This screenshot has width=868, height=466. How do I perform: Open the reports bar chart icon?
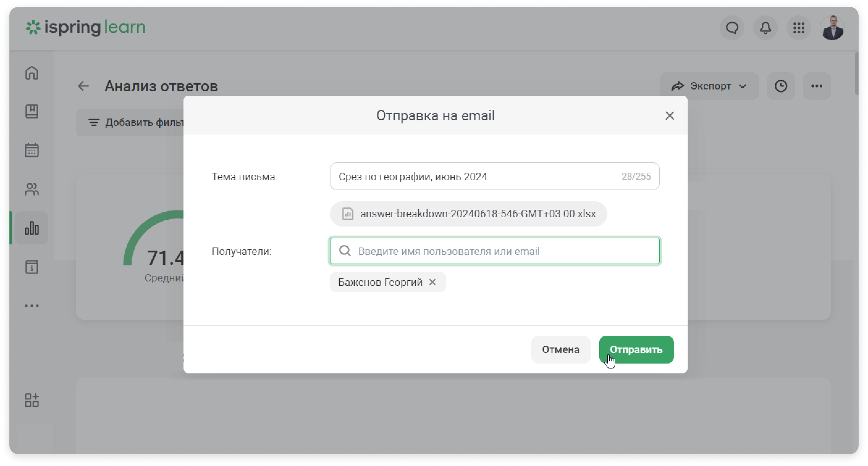pos(32,228)
